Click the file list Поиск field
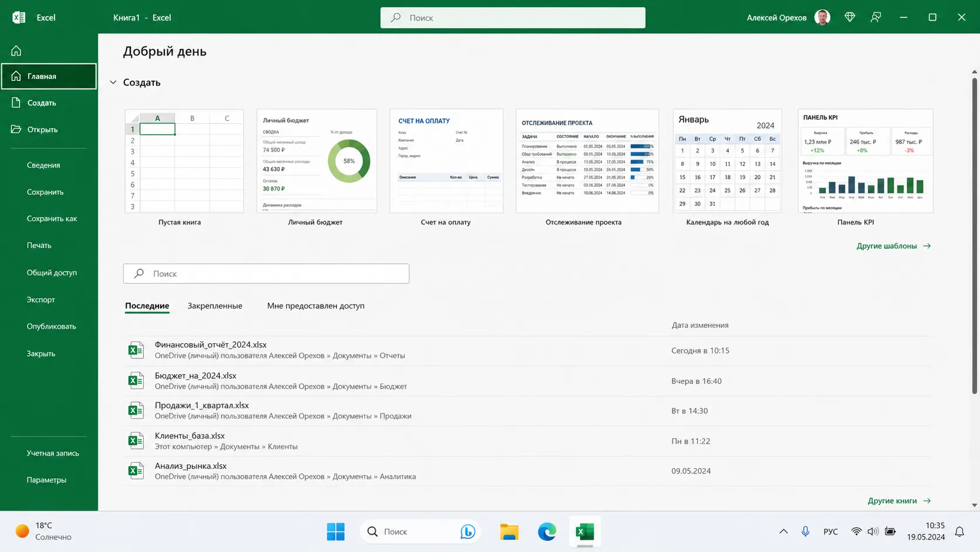Image resolution: width=980 pixels, height=552 pixels. tap(266, 273)
